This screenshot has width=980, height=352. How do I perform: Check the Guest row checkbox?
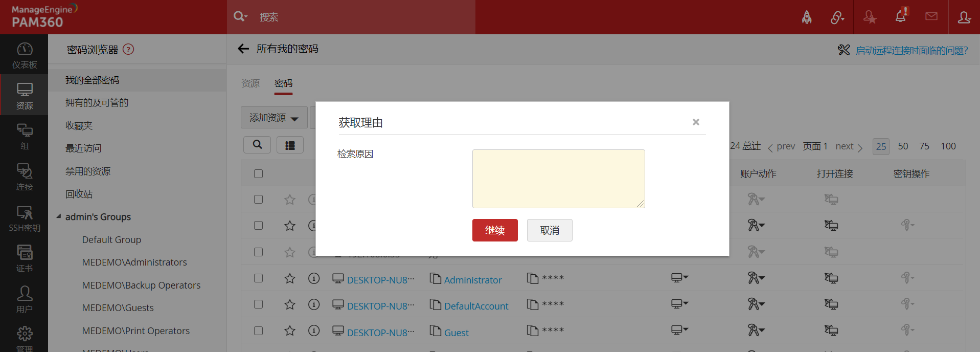(x=259, y=331)
